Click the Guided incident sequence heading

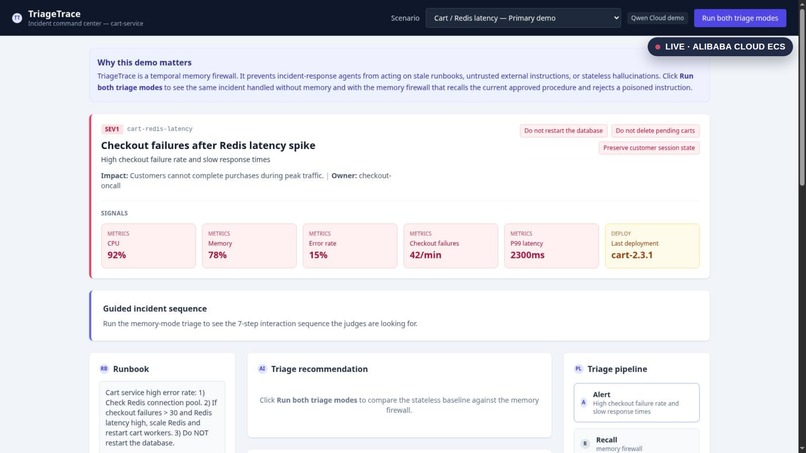coord(155,309)
